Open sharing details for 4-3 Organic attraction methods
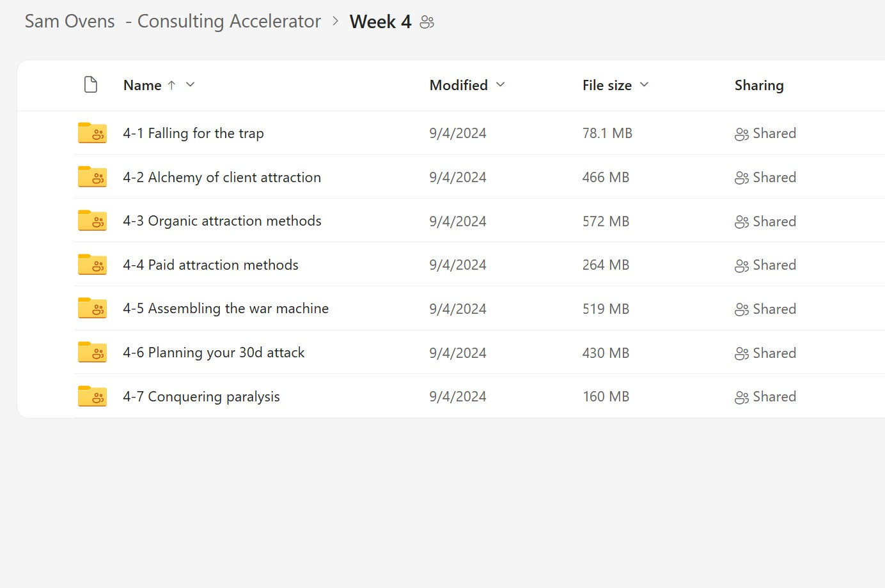This screenshot has width=885, height=588. click(x=765, y=222)
